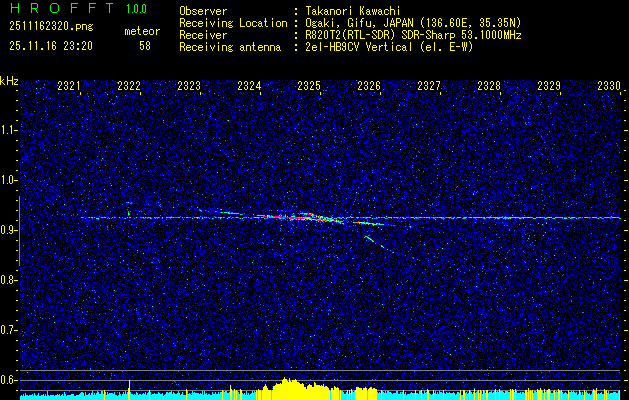
Task: Click the 2329 time axis marker
Action: pyautogui.click(x=549, y=85)
